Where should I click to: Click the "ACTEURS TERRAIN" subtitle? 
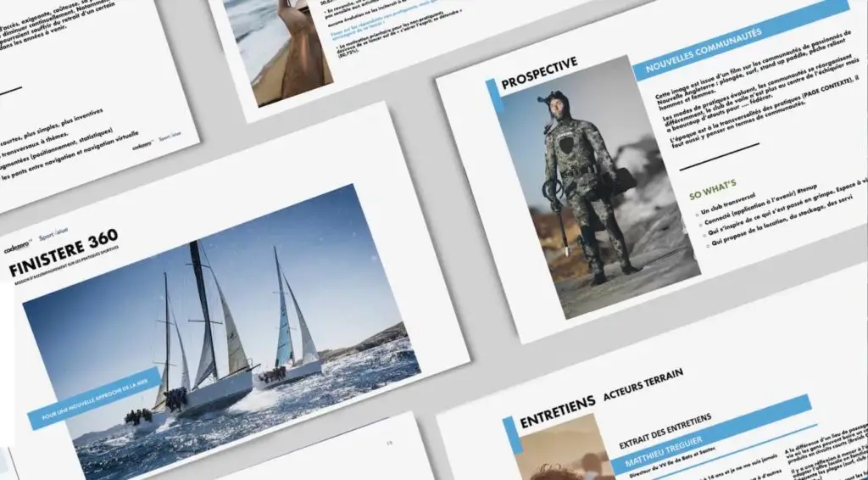[643, 385]
